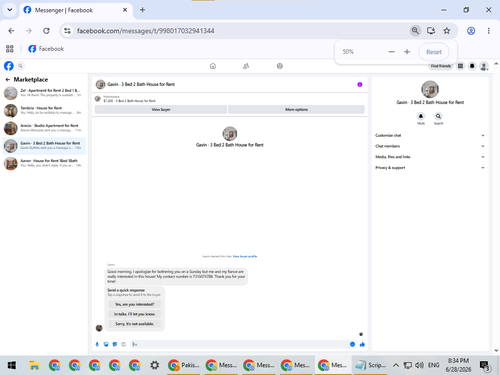
Task: Open the tab search dropdown arrow
Action: 10,10
